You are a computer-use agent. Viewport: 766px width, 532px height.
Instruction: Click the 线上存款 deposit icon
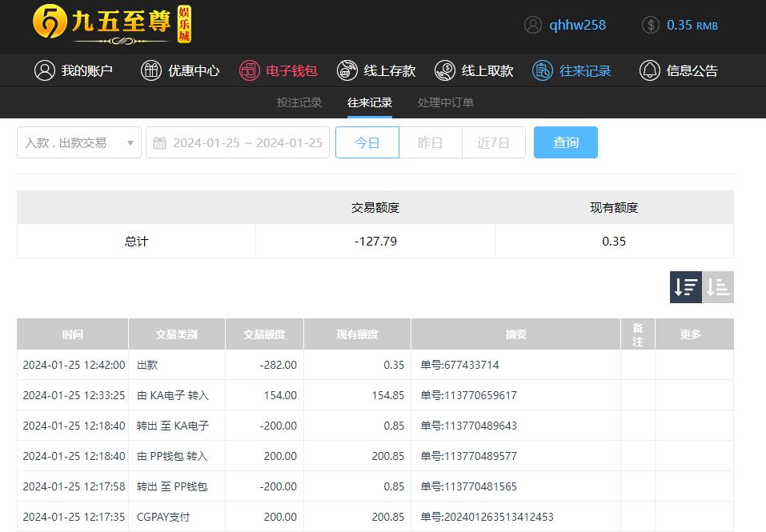pos(347,70)
